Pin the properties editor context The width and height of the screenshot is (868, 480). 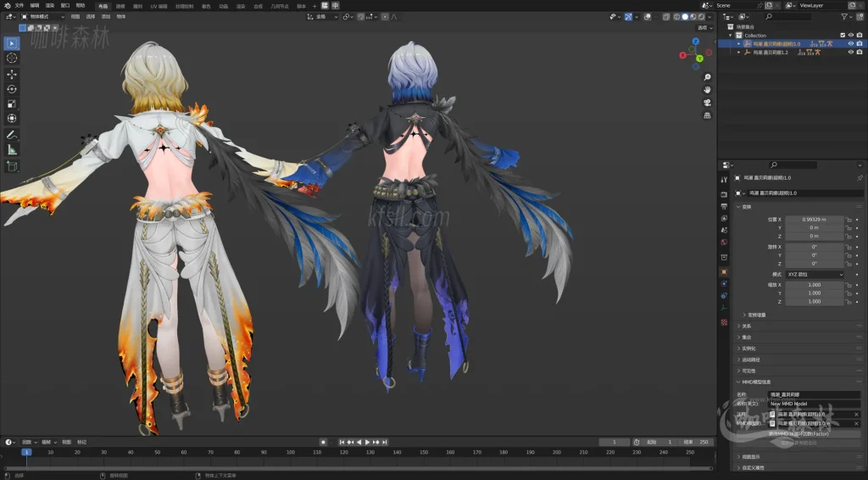pyautogui.click(x=860, y=178)
